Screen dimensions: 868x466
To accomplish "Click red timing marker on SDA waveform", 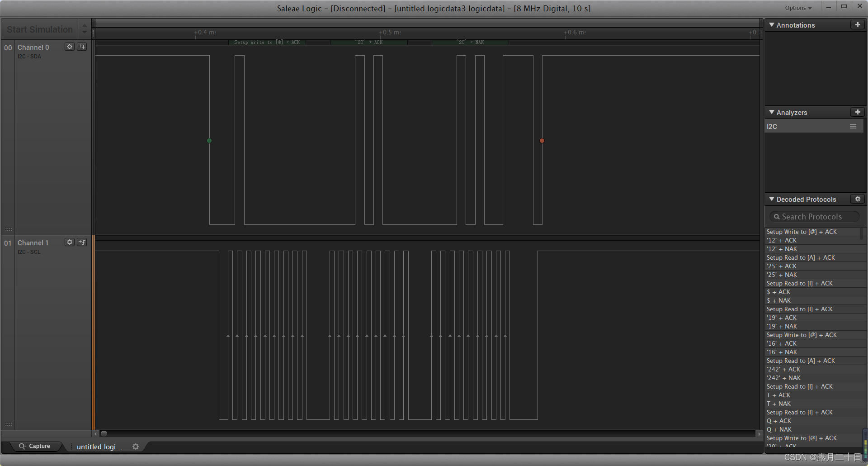I will 542,141.
